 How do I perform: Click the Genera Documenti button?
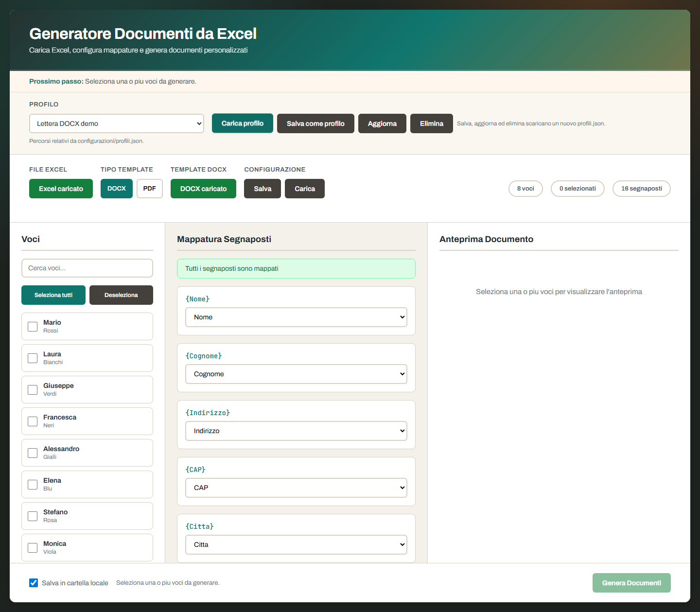631,583
